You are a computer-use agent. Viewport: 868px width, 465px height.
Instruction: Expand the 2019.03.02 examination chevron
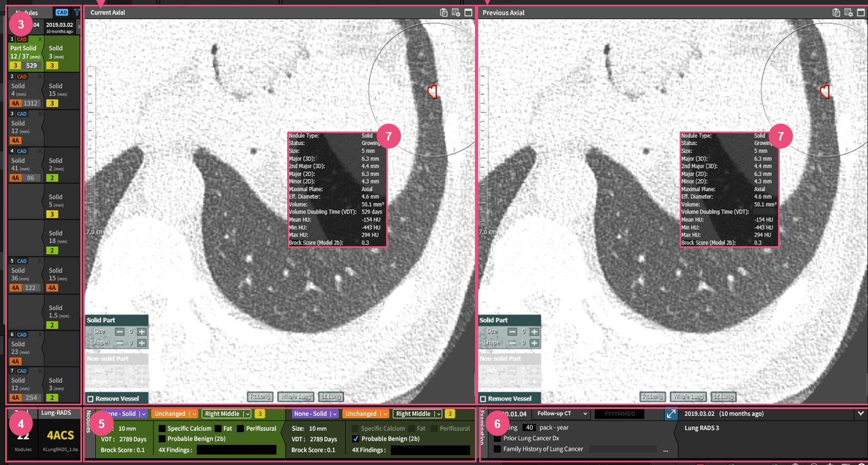pyautogui.click(x=861, y=414)
